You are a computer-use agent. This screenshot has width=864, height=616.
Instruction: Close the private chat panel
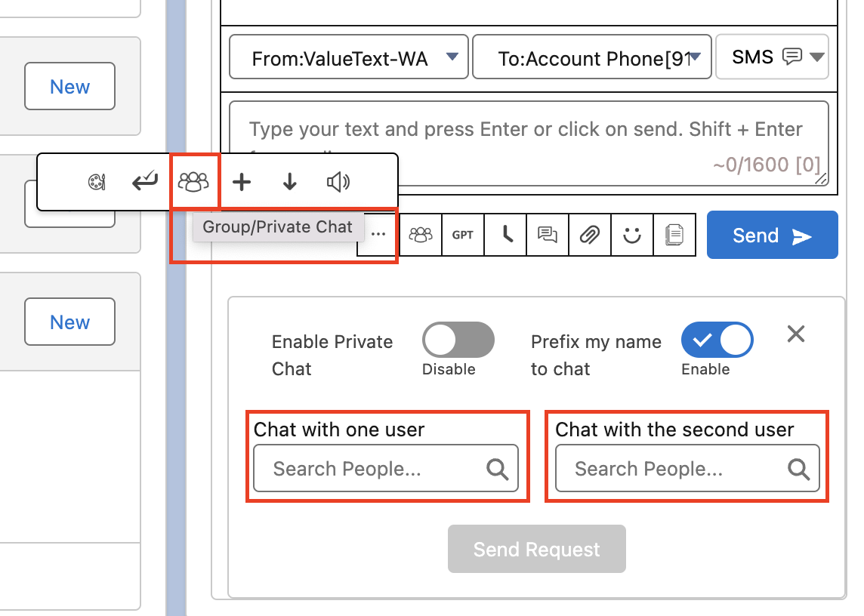click(x=796, y=334)
